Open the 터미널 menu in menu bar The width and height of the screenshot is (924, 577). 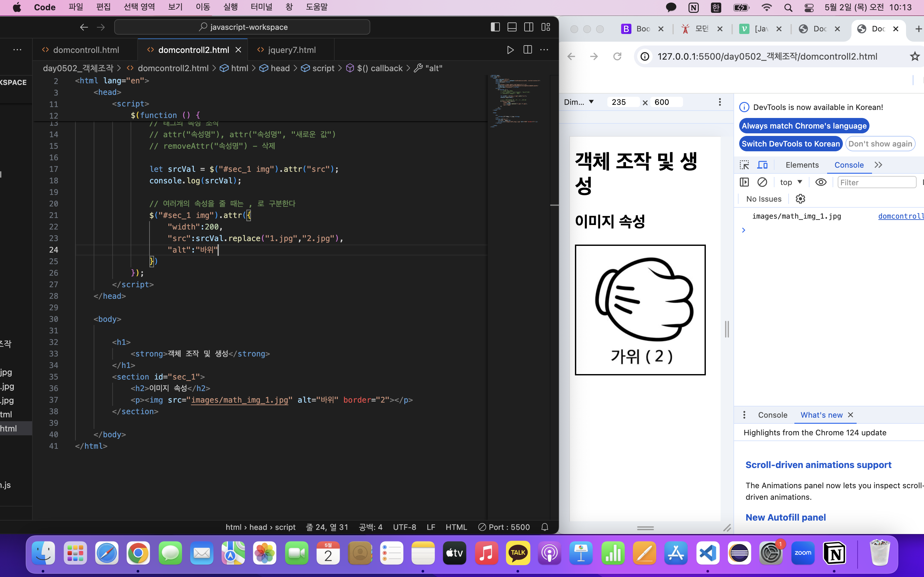tap(261, 7)
